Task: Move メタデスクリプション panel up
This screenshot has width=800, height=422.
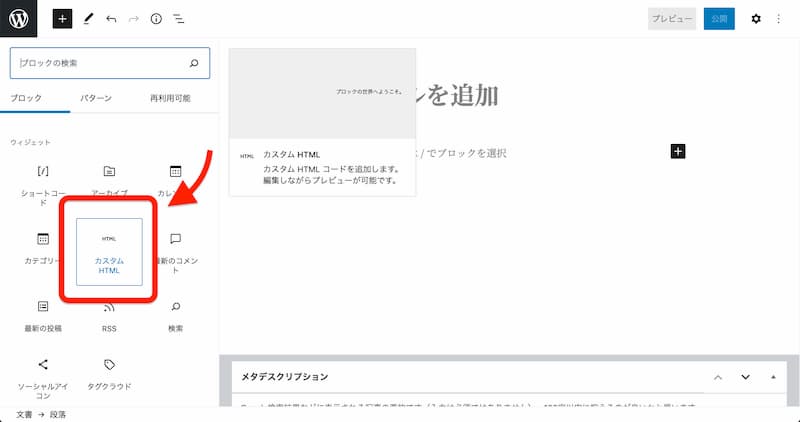Action: (x=718, y=377)
